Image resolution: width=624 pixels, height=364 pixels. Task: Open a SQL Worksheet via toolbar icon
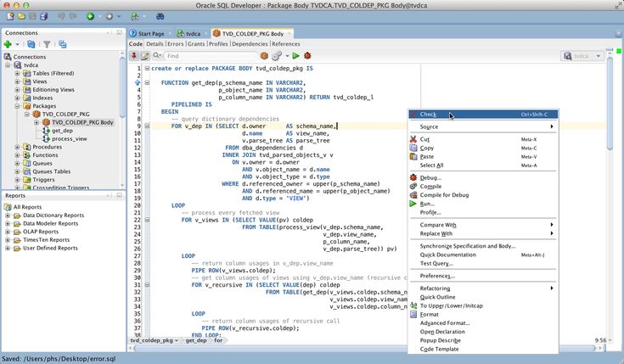point(135,16)
